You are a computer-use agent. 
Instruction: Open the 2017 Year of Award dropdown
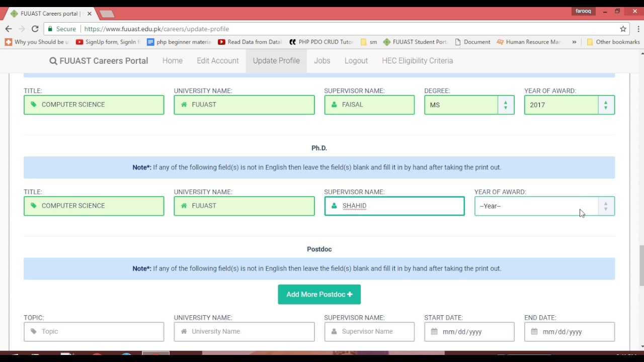pos(569,105)
